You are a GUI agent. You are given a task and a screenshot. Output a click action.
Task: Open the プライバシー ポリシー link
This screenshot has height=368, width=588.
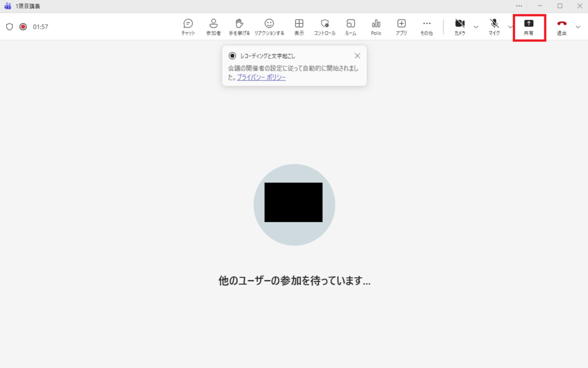pos(261,78)
